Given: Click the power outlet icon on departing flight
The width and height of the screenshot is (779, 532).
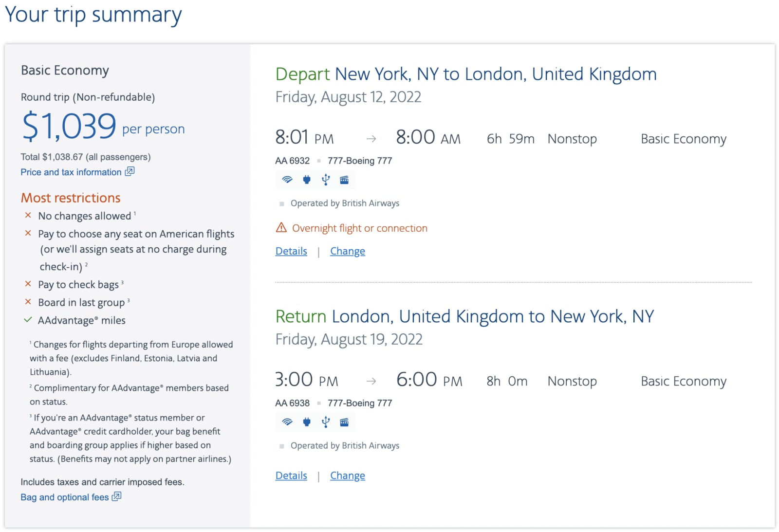Looking at the screenshot, I should (307, 180).
